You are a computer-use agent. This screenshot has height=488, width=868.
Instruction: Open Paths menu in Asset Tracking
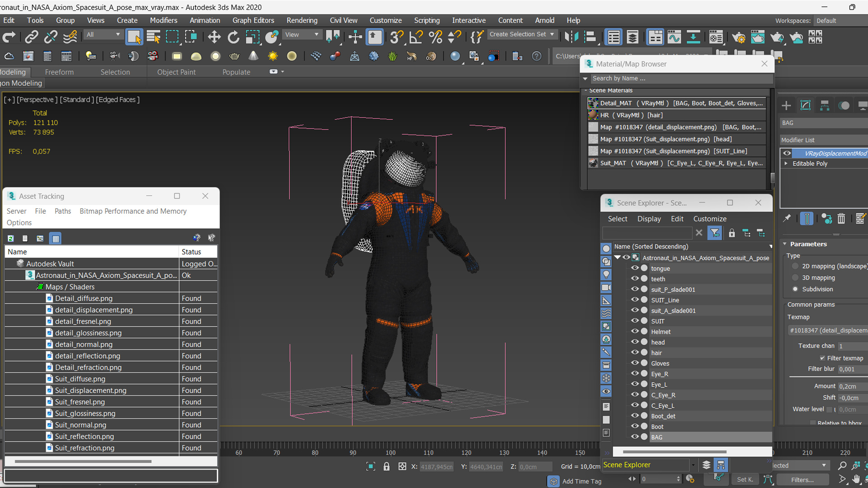tap(63, 211)
